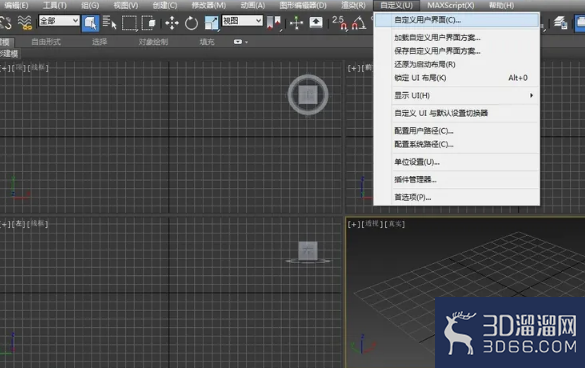The height and width of the screenshot is (368, 585).
Task: Open the 工具(T) menu
Action: click(x=54, y=5)
